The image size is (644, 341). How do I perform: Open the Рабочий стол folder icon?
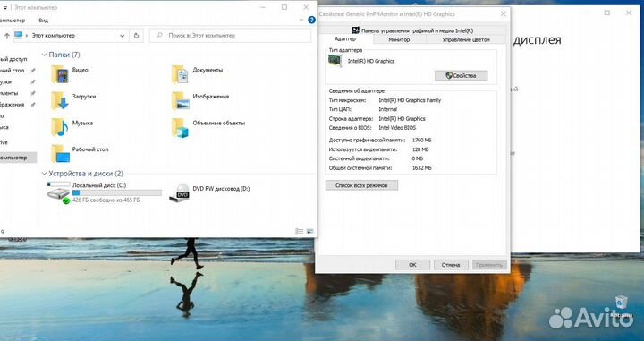(60, 154)
